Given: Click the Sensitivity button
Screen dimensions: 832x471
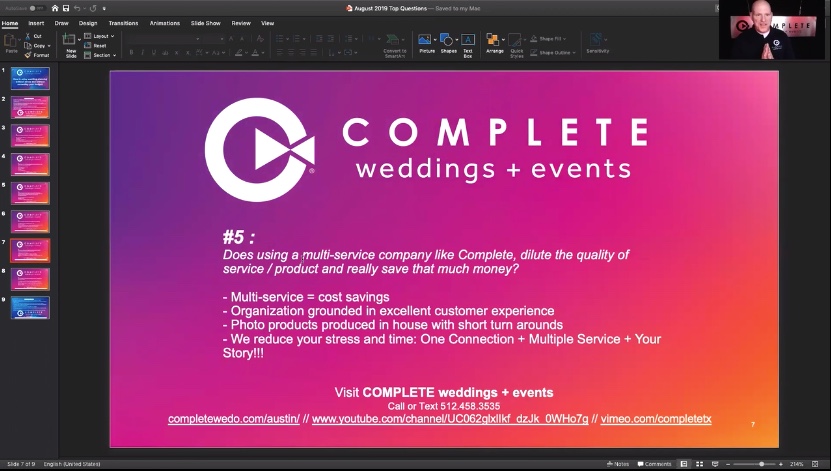Looking at the screenshot, I should click(x=597, y=45).
